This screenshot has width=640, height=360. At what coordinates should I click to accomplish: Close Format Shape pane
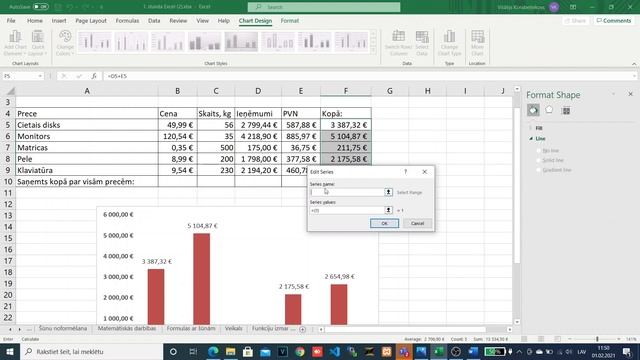630,94
